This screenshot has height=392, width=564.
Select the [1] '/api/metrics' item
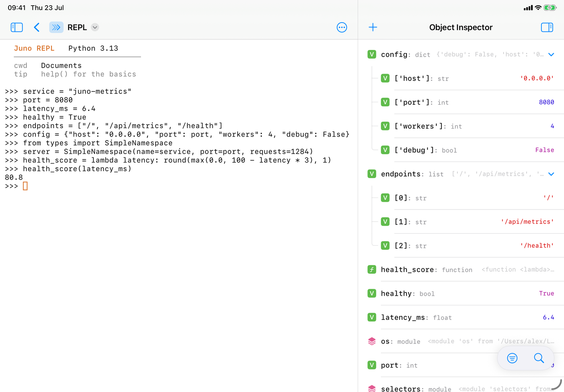point(467,222)
